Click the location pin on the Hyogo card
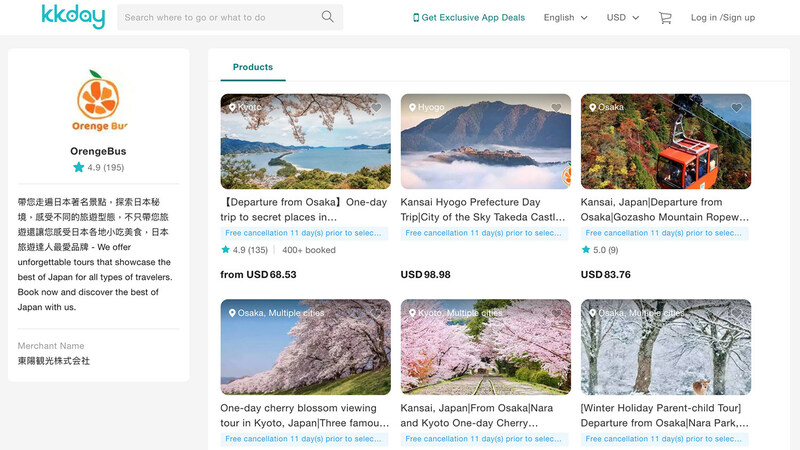This screenshot has width=800, height=450. [x=410, y=107]
